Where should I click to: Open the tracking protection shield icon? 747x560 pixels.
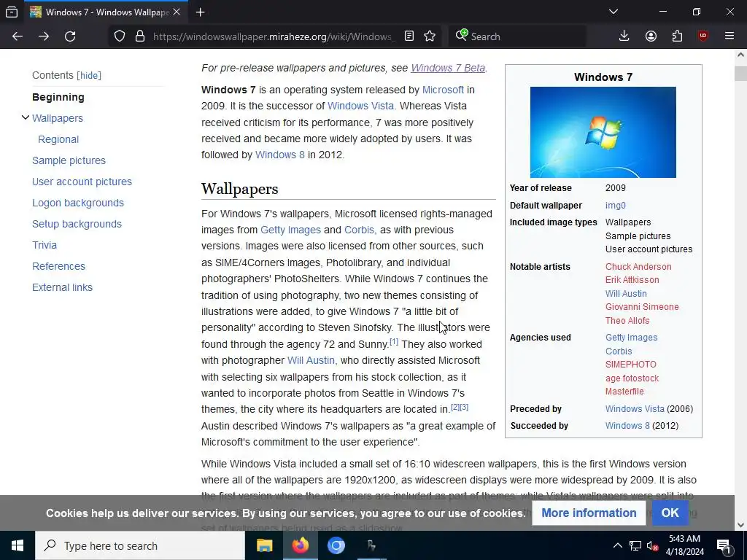(x=120, y=36)
